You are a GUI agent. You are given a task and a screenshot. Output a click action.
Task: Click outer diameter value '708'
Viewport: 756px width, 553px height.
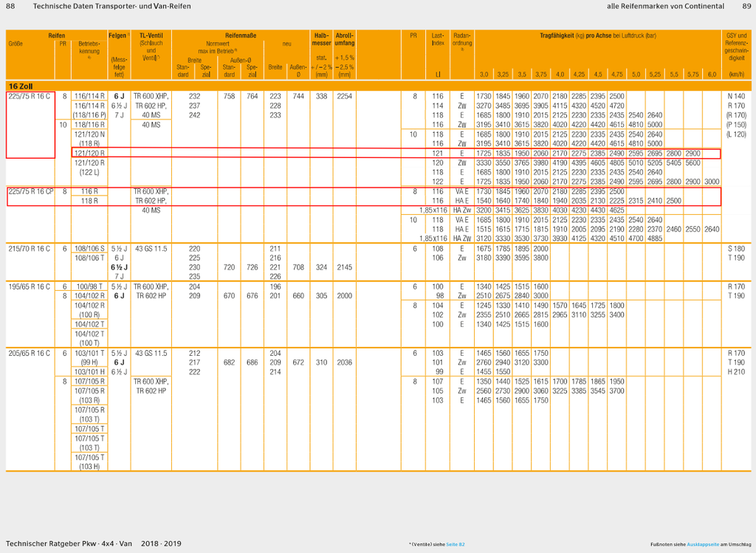point(298,267)
